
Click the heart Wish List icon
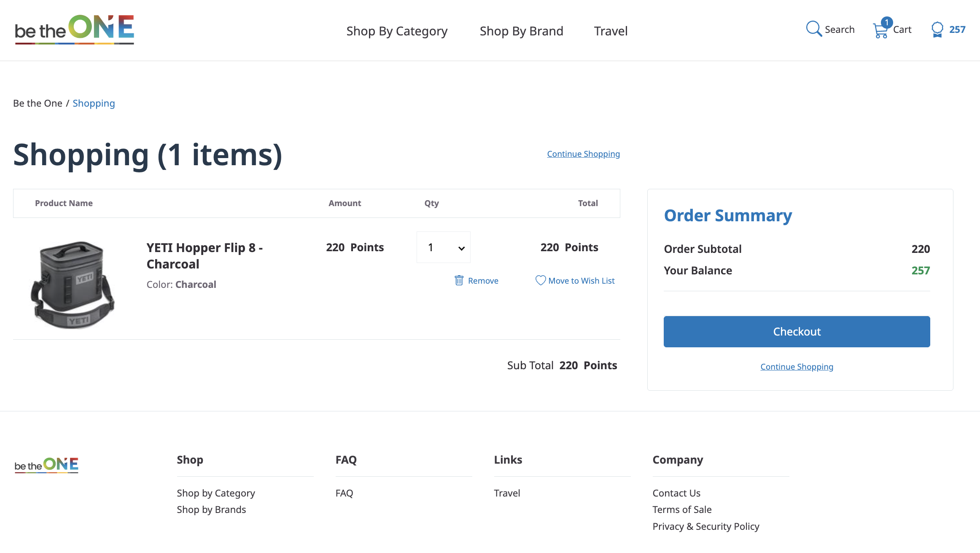click(x=540, y=280)
